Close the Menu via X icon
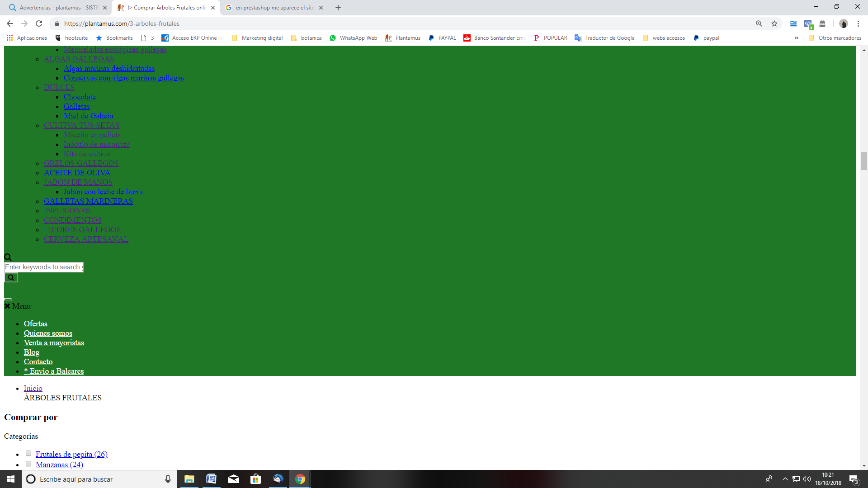 (7, 306)
